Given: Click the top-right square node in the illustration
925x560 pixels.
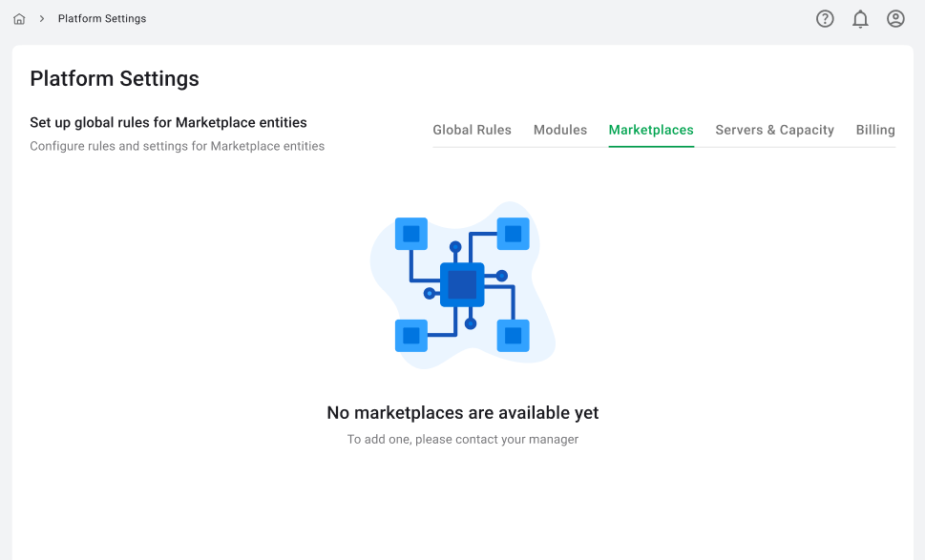Looking at the screenshot, I should (513, 234).
